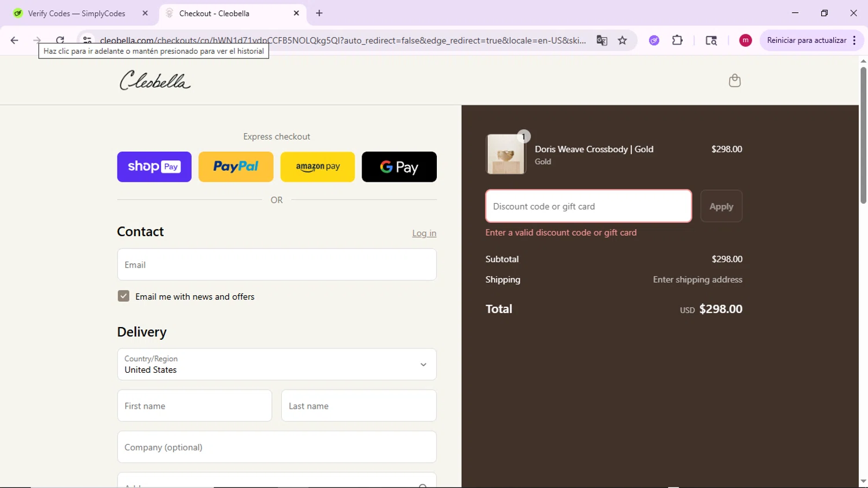Switch to Verify Codes — SimplyCodes tab
Screen dimensions: 868x488
78,13
